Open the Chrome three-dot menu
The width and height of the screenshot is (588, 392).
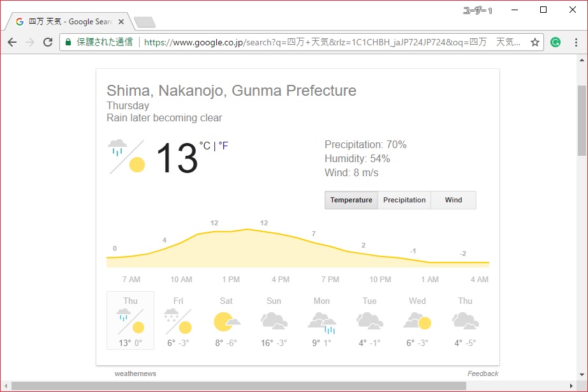pos(576,43)
